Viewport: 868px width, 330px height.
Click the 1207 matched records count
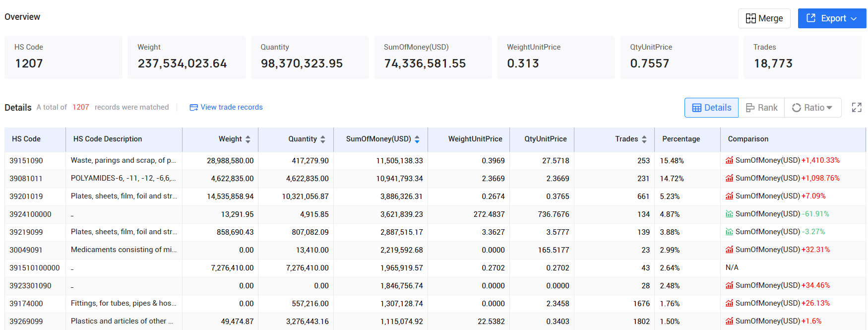click(81, 107)
